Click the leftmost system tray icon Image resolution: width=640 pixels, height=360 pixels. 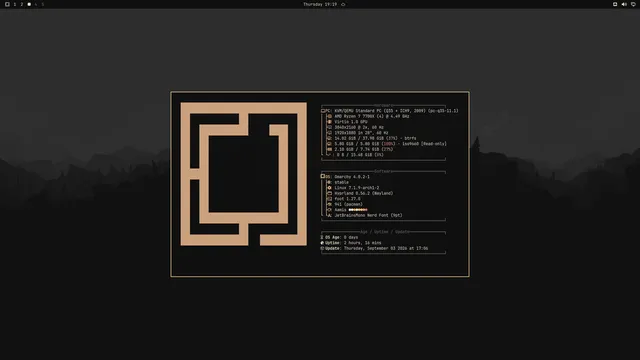615,4
